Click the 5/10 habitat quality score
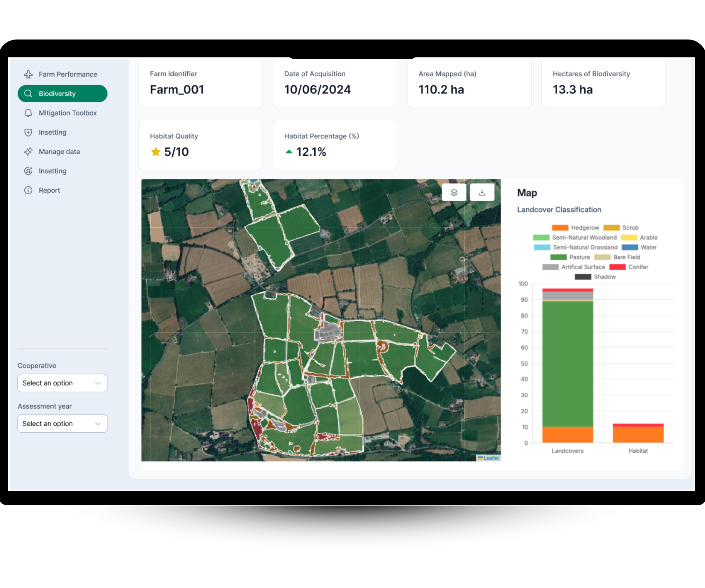This screenshot has height=588, width=705. click(176, 152)
